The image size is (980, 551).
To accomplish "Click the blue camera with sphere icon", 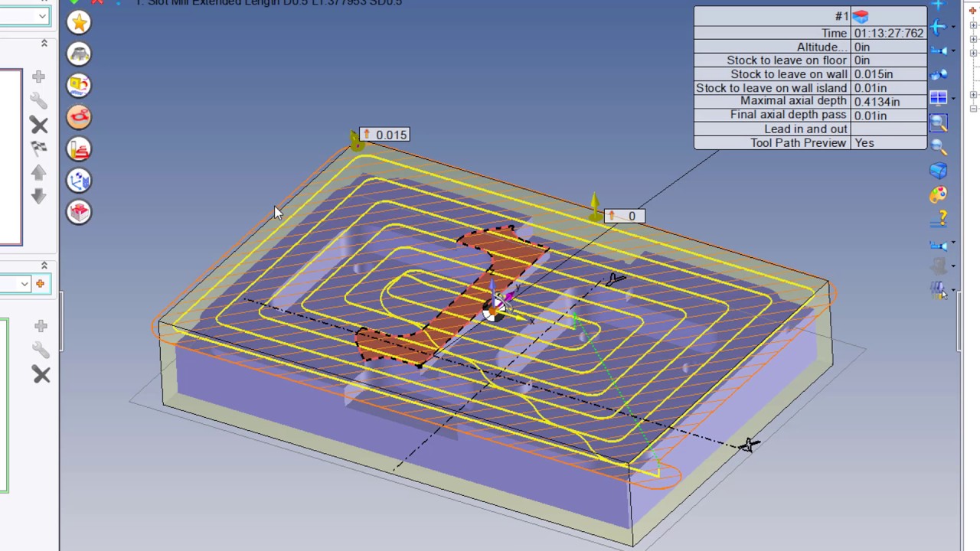I will pyautogui.click(x=939, y=74).
